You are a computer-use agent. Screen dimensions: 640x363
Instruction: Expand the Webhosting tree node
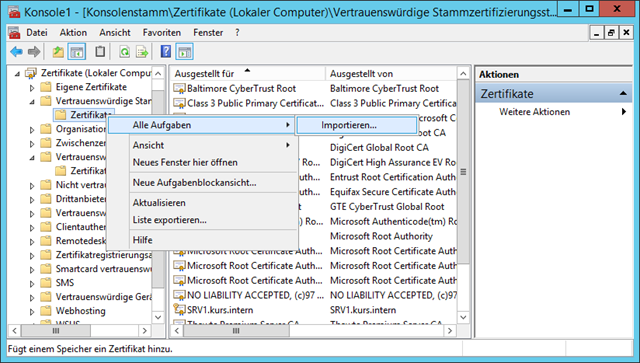[32, 312]
